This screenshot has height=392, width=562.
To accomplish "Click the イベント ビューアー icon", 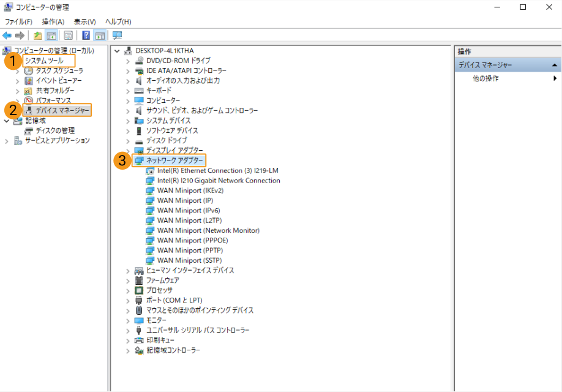I will point(28,81).
